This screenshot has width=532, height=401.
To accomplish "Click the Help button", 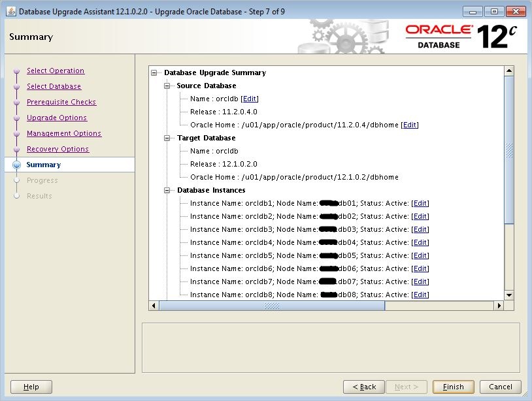I will pos(31,387).
